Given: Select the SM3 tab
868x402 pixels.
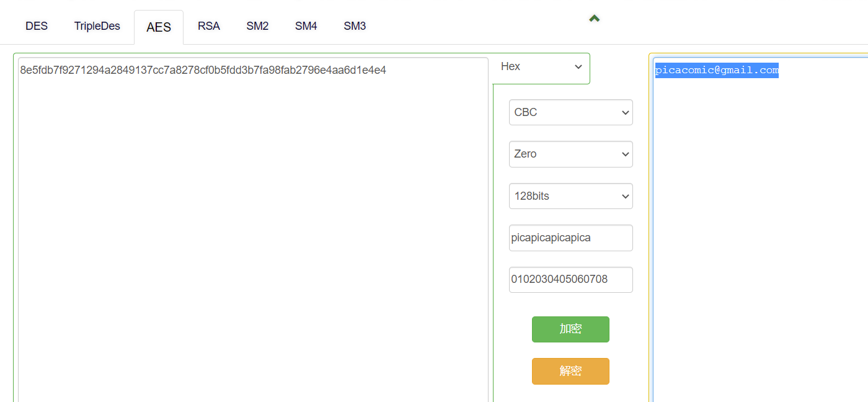Looking at the screenshot, I should coord(355,26).
